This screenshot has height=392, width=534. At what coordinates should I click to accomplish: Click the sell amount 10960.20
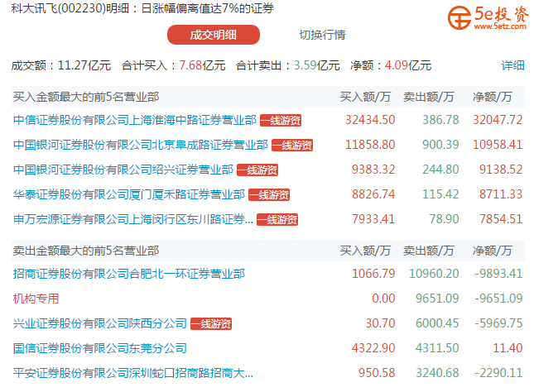(x=434, y=274)
